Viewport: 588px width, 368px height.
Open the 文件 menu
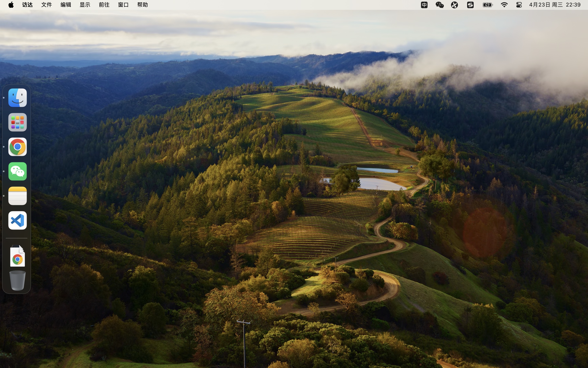coord(47,5)
